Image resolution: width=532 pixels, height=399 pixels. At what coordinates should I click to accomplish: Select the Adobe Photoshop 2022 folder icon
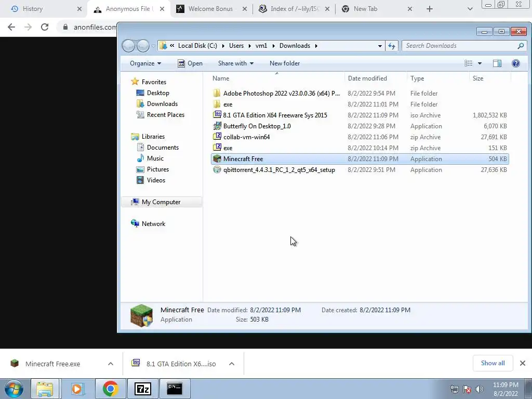coord(217,94)
